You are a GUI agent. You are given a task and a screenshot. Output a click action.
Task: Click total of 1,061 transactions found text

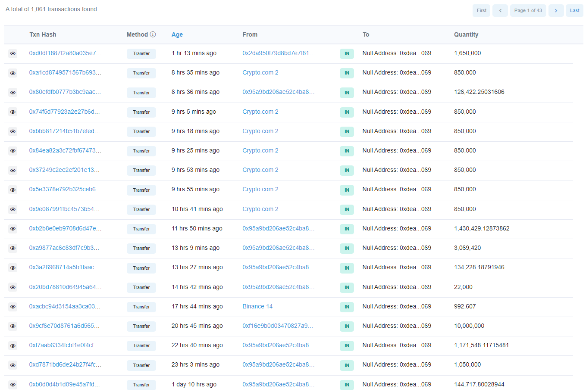tap(51, 9)
